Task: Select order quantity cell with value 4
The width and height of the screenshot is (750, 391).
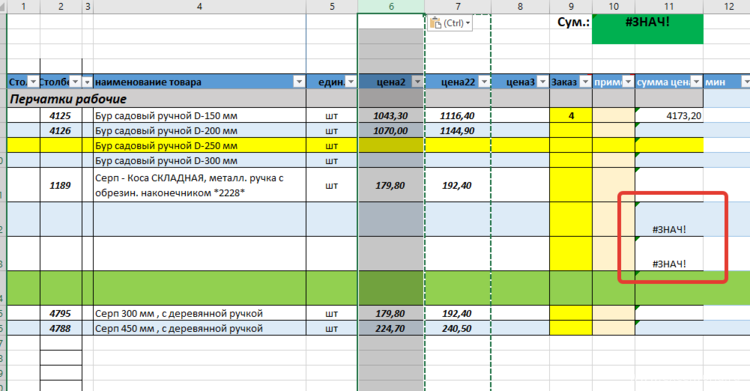Action: click(571, 115)
